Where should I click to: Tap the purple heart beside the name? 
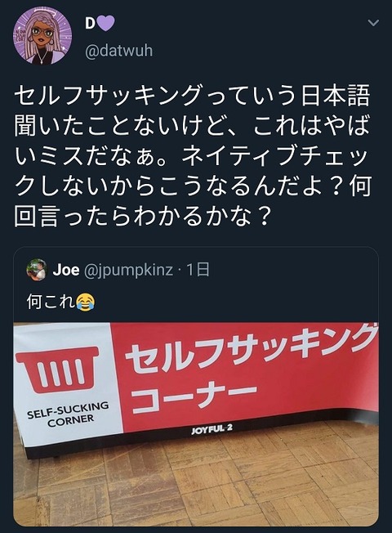point(106,24)
